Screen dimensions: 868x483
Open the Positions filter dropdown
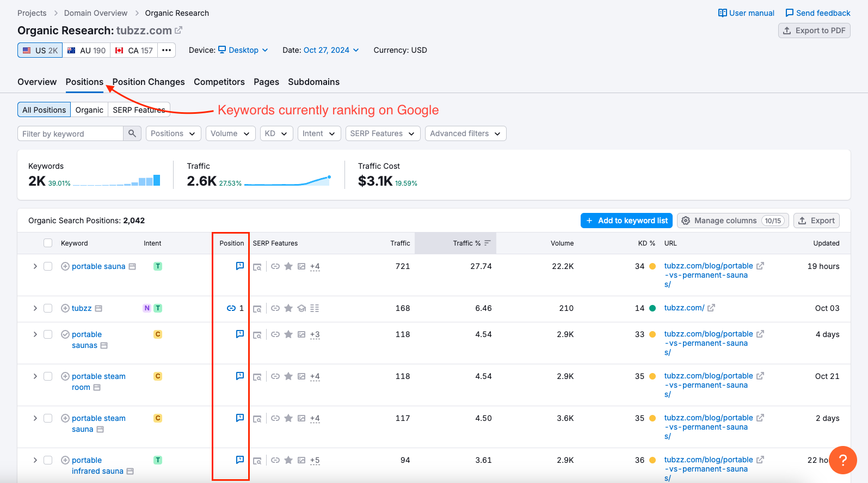(174, 133)
